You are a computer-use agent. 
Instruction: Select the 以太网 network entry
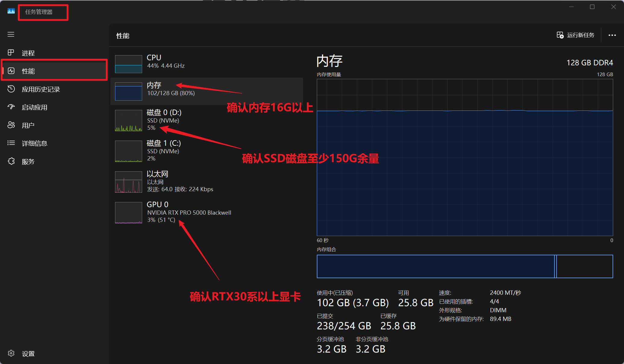[207, 182]
